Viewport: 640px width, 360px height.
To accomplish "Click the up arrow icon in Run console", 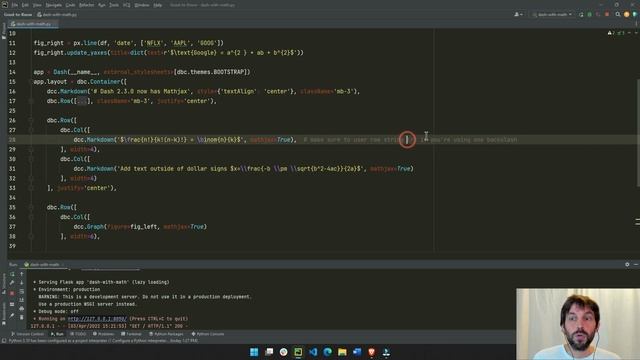I will tap(22, 274).
